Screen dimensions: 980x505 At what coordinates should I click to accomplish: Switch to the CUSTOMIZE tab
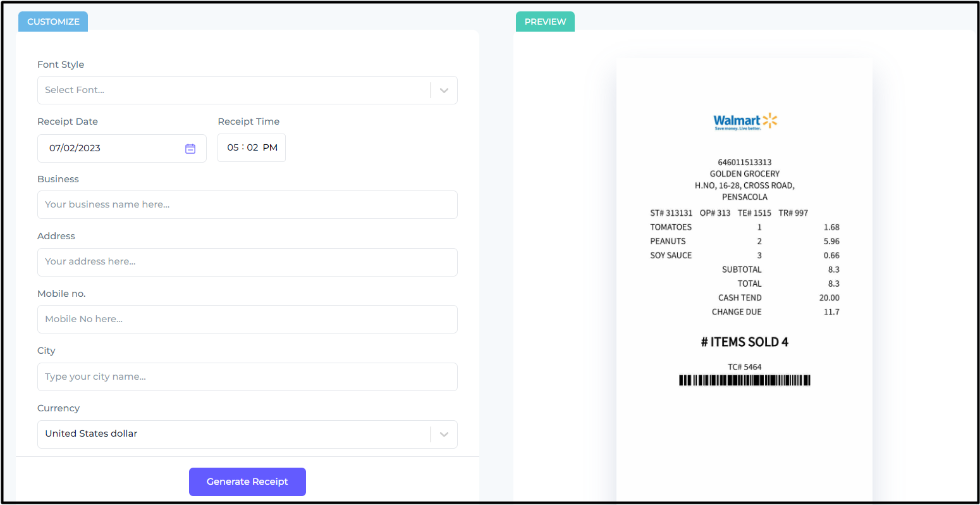coord(53,22)
